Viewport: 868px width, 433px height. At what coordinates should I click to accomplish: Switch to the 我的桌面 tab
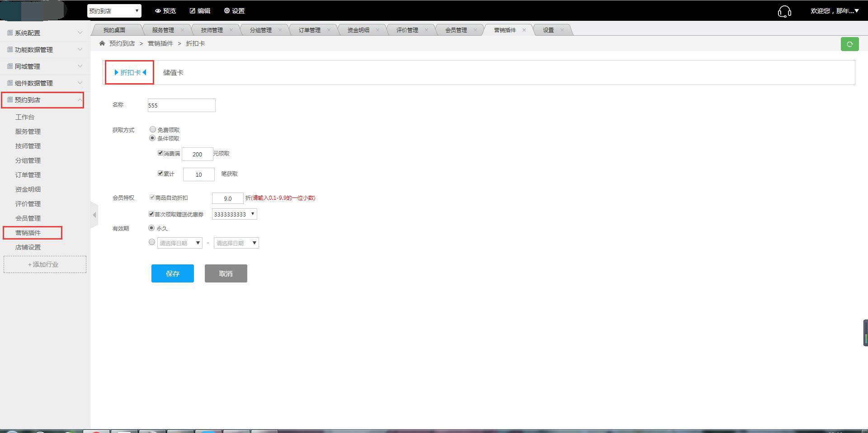tap(114, 30)
